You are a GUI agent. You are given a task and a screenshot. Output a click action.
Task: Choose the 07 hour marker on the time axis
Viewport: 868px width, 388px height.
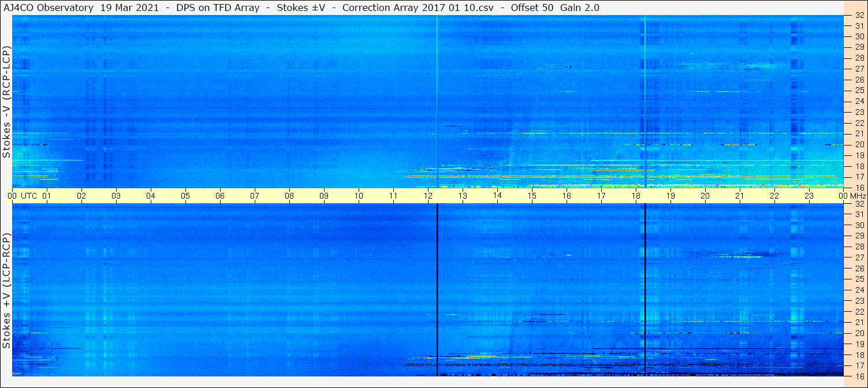tap(255, 196)
